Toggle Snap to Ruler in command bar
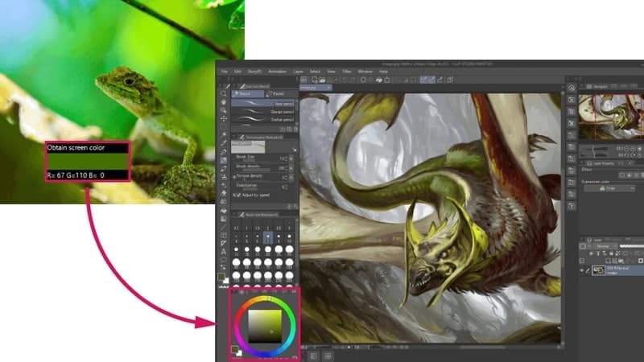644x362 pixels. pyautogui.click(x=423, y=80)
